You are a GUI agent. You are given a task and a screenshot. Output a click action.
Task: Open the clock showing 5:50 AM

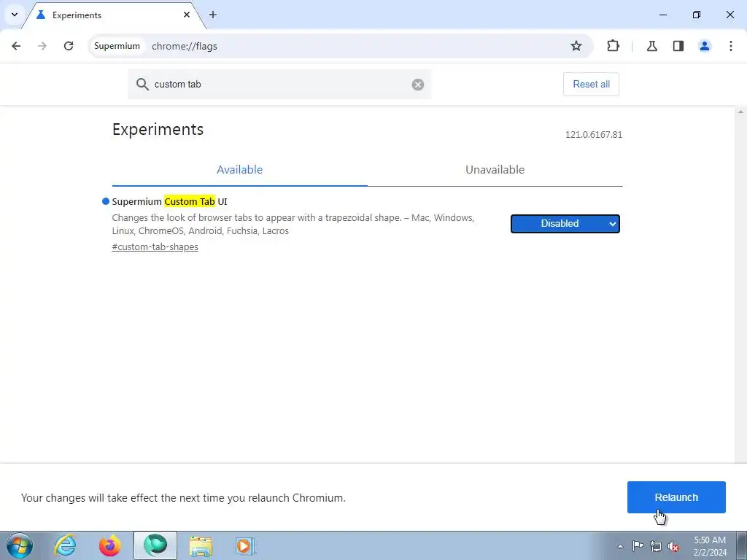(710, 546)
